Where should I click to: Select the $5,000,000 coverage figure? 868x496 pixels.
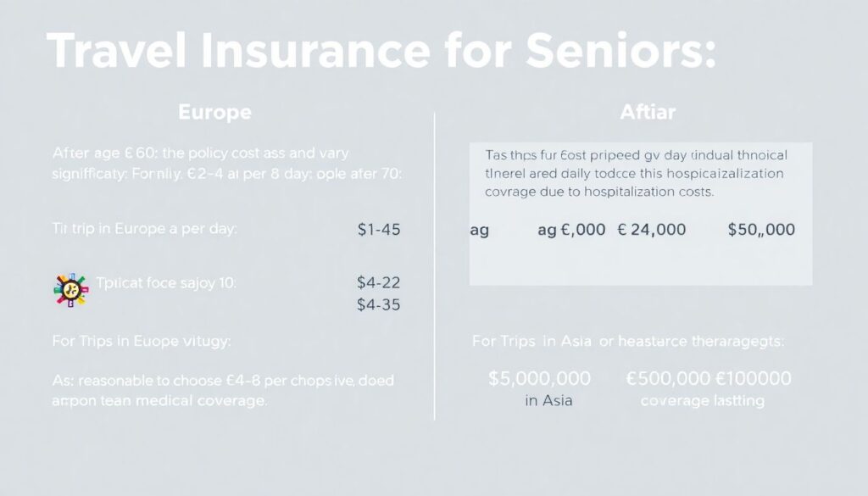(540, 378)
